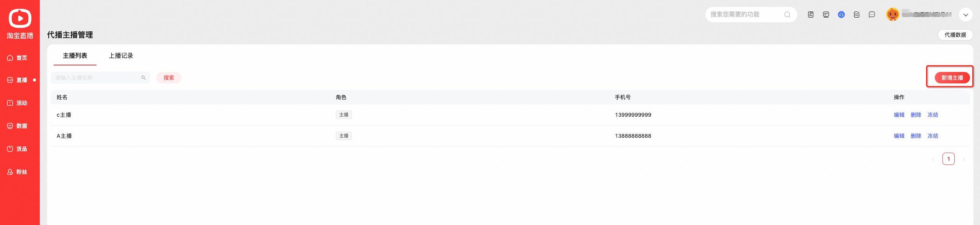
Task: Click the clipboard document icon in header
Action: coord(810,15)
